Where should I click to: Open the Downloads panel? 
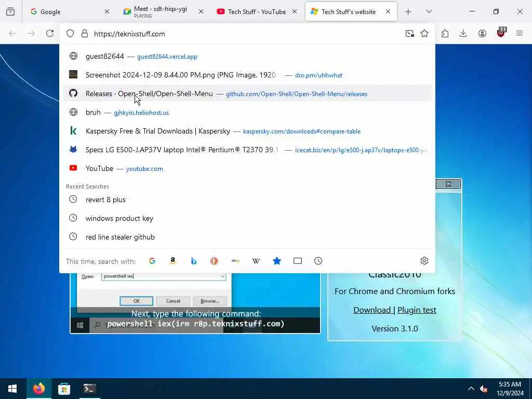463,33
